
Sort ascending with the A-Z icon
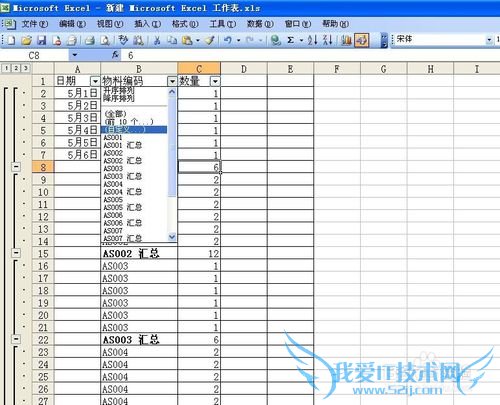pos(312,40)
